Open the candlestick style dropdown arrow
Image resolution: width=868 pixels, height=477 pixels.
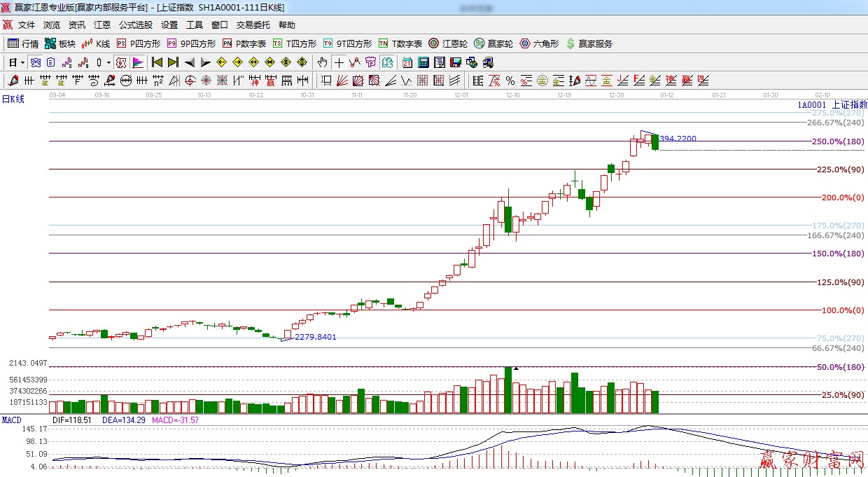(x=108, y=62)
